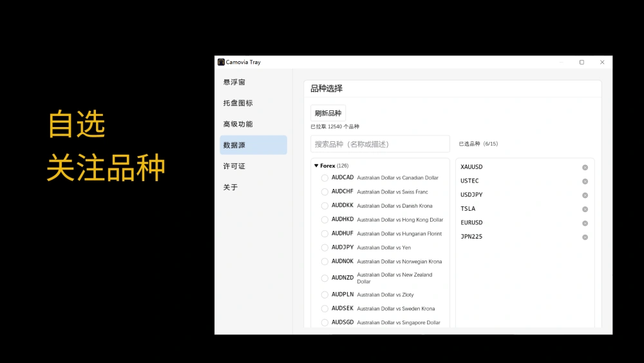The width and height of the screenshot is (644, 363).
Task: Click the 刷新品种 button
Action: pyautogui.click(x=328, y=113)
